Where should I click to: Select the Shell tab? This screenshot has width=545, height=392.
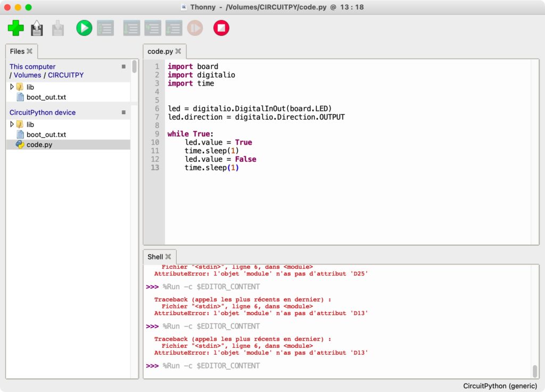tap(155, 257)
